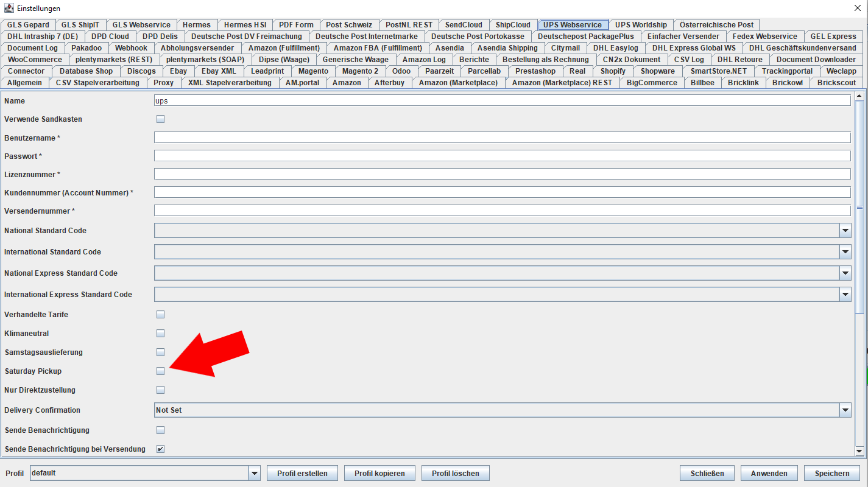
Task: Open the PostNL REST tab
Action: 409,25
